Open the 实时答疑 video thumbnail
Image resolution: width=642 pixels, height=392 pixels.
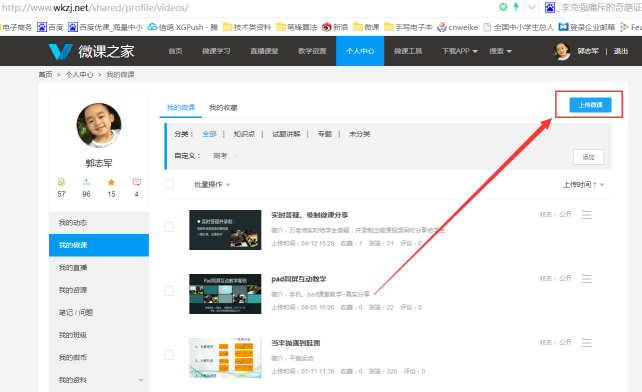(x=225, y=230)
